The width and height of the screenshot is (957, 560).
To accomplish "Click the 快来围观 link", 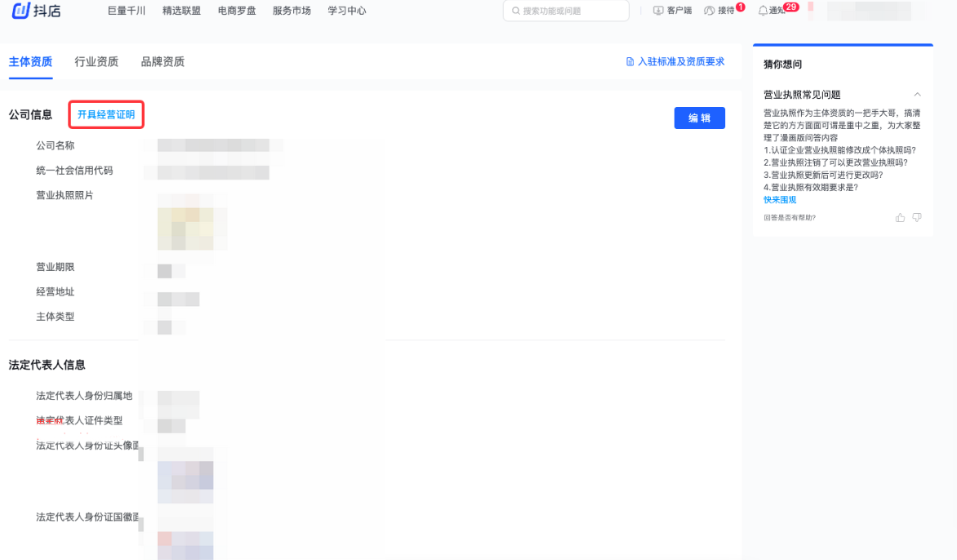I will click(x=780, y=200).
